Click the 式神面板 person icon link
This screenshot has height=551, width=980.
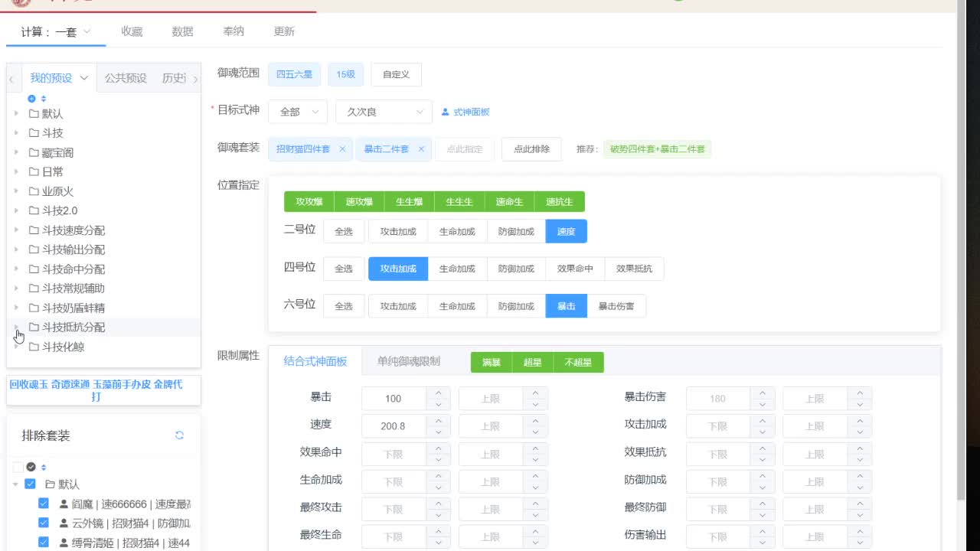pos(465,112)
